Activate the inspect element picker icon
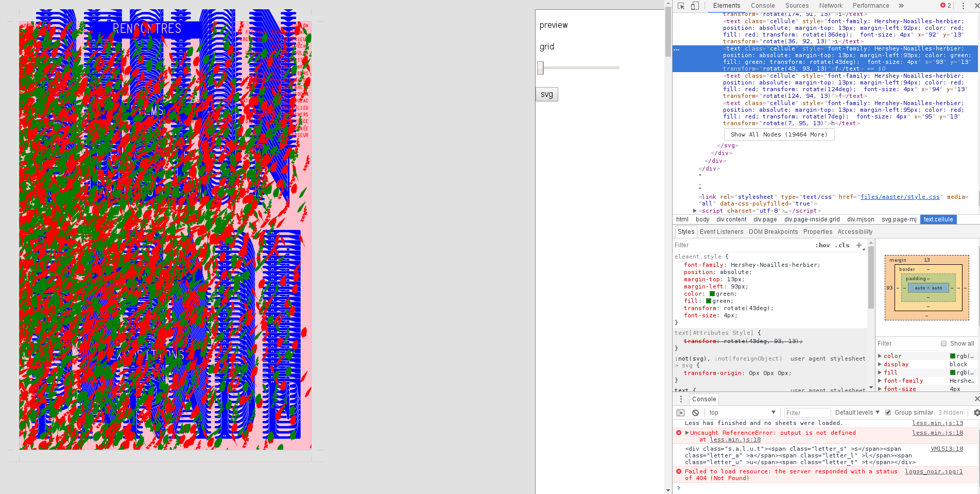 [681, 6]
